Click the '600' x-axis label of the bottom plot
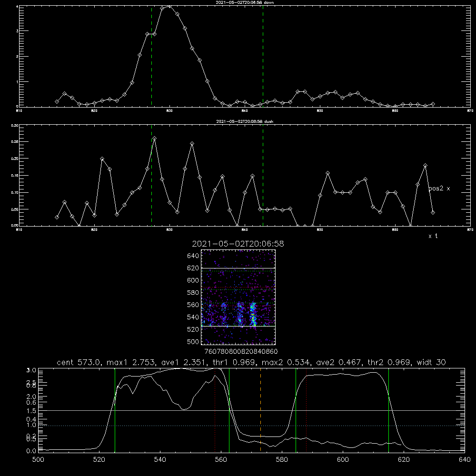The height and width of the screenshot is (476, 476). (343, 460)
